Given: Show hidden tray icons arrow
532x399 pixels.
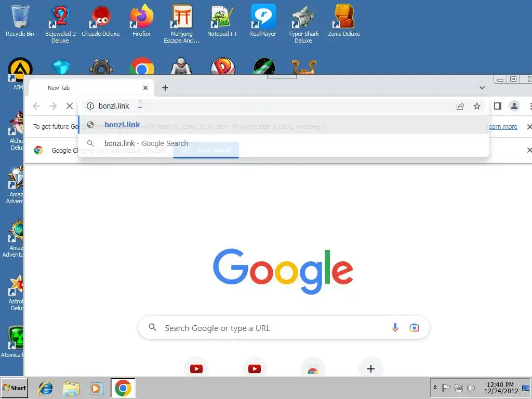Looking at the screenshot, I should coord(435,388).
